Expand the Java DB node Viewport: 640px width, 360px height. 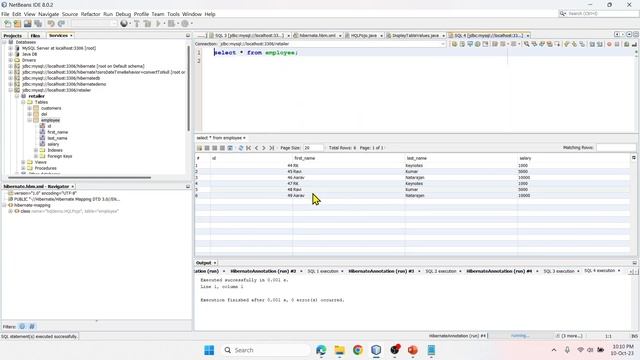11,54
